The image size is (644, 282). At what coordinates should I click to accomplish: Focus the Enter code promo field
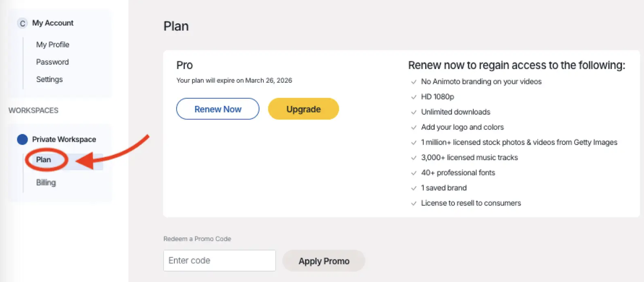click(x=220, y=261)
